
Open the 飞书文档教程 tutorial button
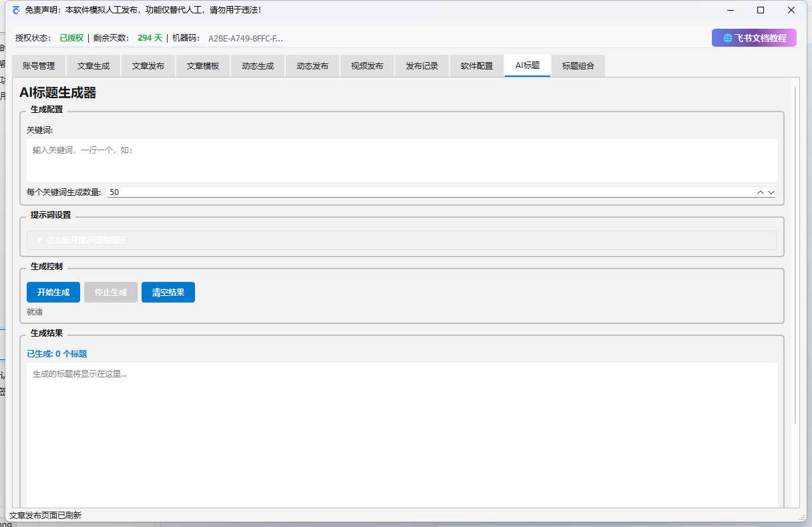pos(754,38)
